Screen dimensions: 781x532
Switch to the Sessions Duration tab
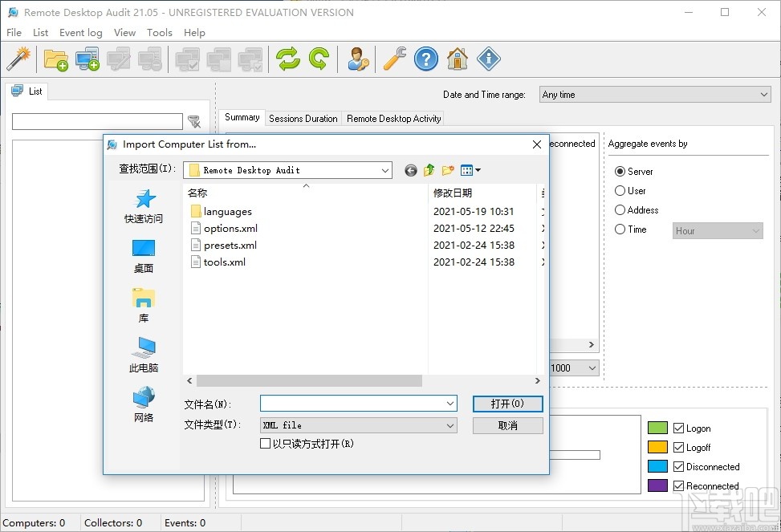click(x=303, y=118)
